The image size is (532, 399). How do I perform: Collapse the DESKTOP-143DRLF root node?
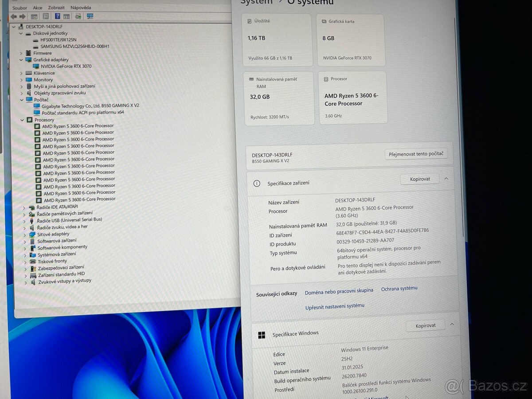coord(14,27)
